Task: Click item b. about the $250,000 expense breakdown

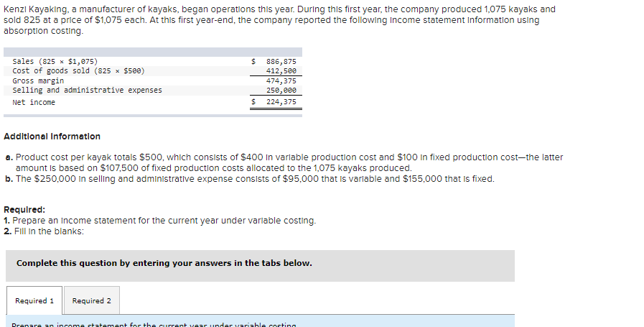Action: coord(250,179)
